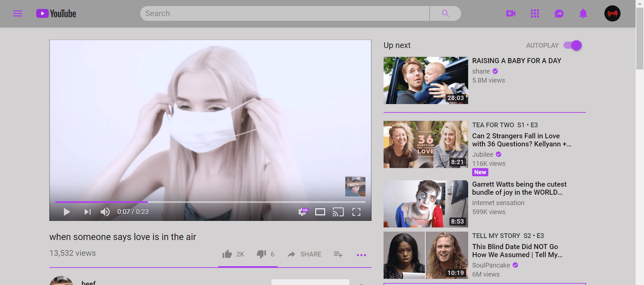Seek on the video progress bar

[235, 202]
